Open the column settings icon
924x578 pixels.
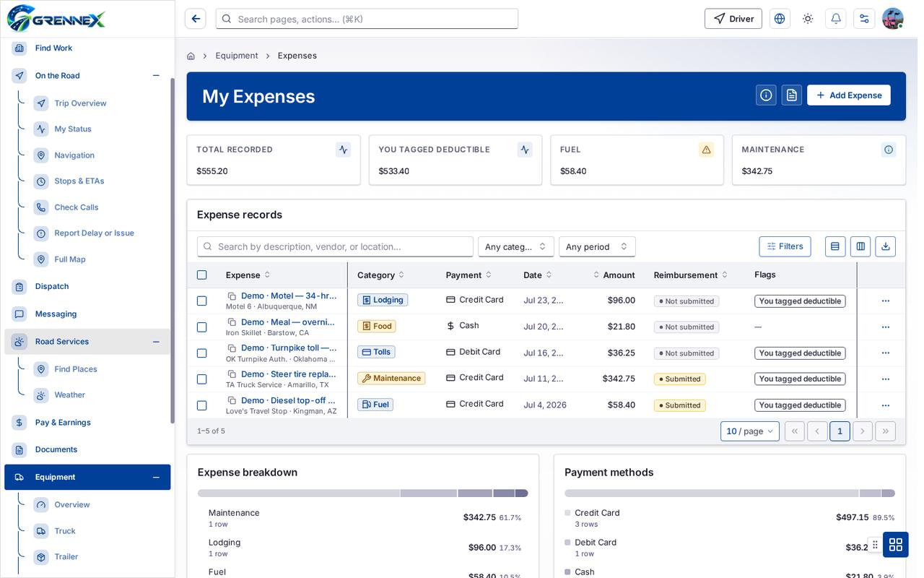860,246
